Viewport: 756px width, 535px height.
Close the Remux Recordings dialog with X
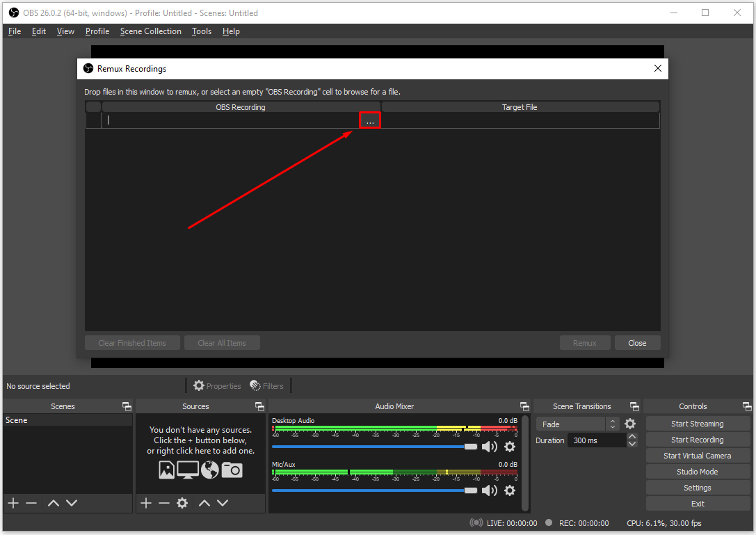point(658,68)
